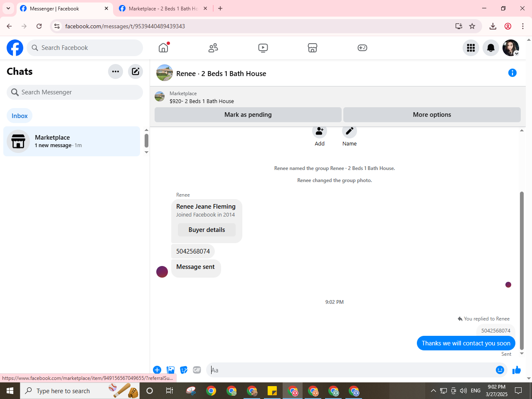The width and height of the screenshot is (532, 399).
Task: Open the Chrome three-dot menu
Action: 523,26
